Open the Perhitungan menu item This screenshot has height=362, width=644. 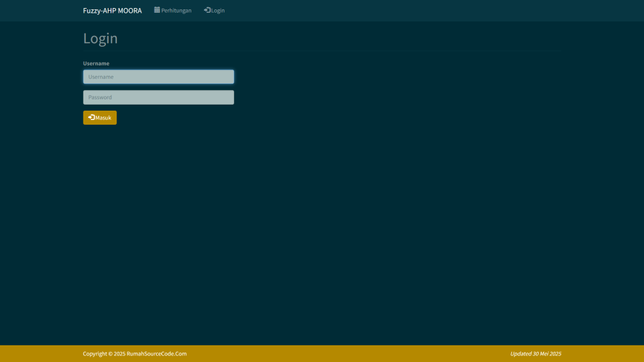tap(173, 11)
